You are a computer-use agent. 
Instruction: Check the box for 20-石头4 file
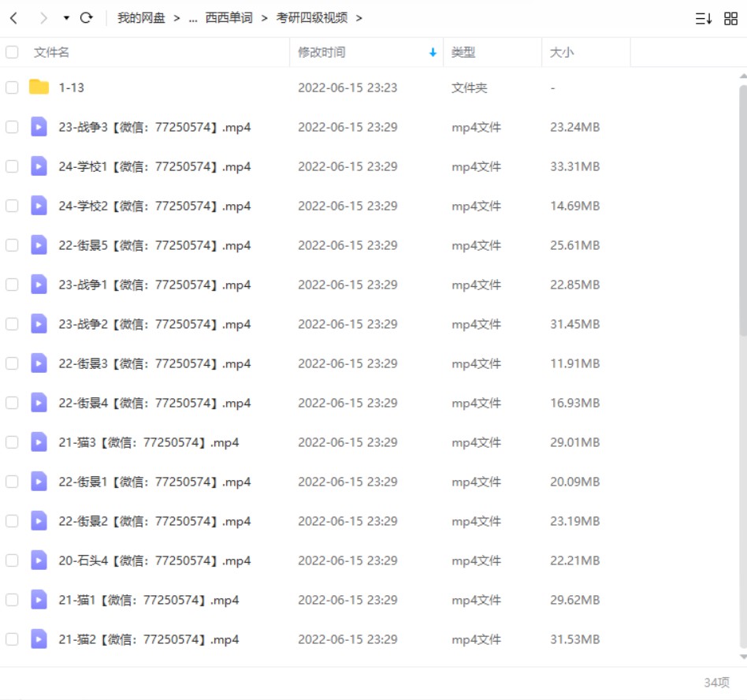click(12, 560)
